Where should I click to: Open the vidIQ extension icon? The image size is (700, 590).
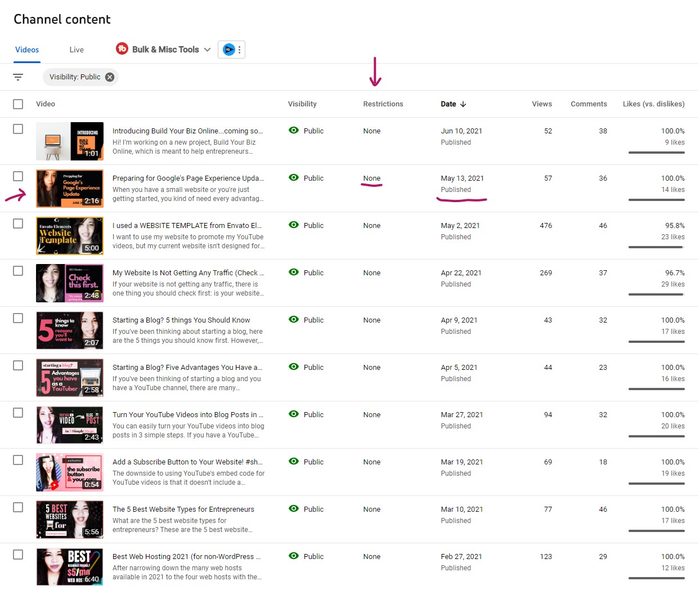[227, 49]
